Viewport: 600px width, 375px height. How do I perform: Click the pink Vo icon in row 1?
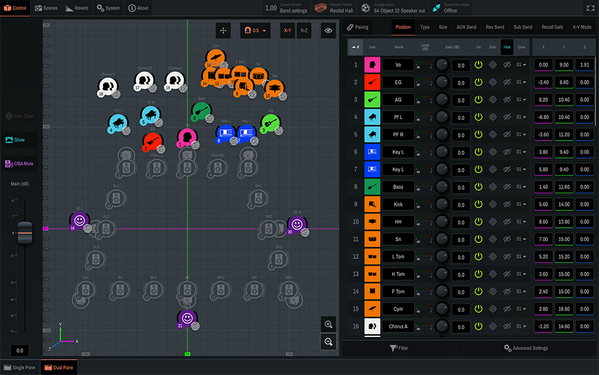point(372,65)
